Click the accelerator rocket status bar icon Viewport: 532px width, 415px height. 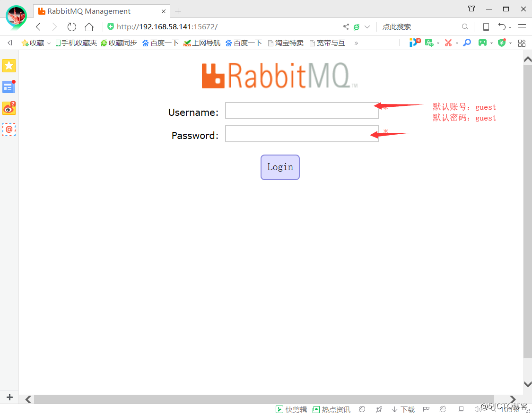(379, 409)
